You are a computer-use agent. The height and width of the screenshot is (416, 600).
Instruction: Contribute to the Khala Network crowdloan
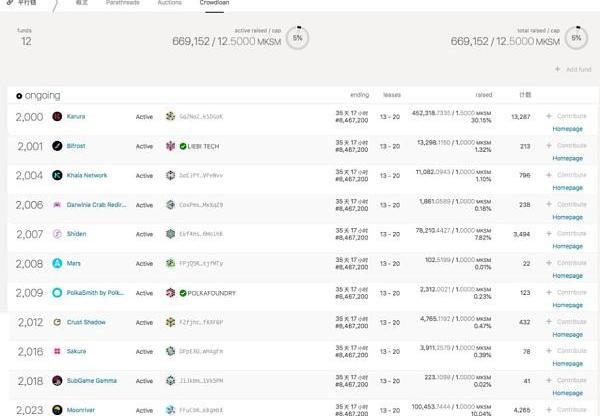pos(566,175)
